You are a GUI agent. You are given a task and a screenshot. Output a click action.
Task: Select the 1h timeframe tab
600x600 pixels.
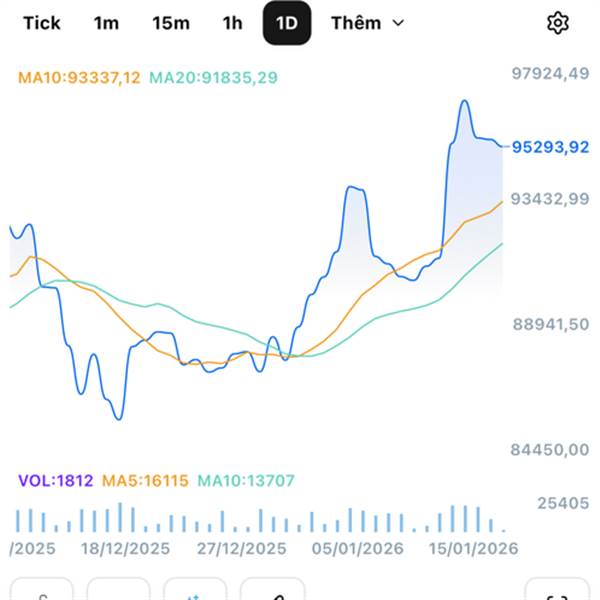point(232,23)
